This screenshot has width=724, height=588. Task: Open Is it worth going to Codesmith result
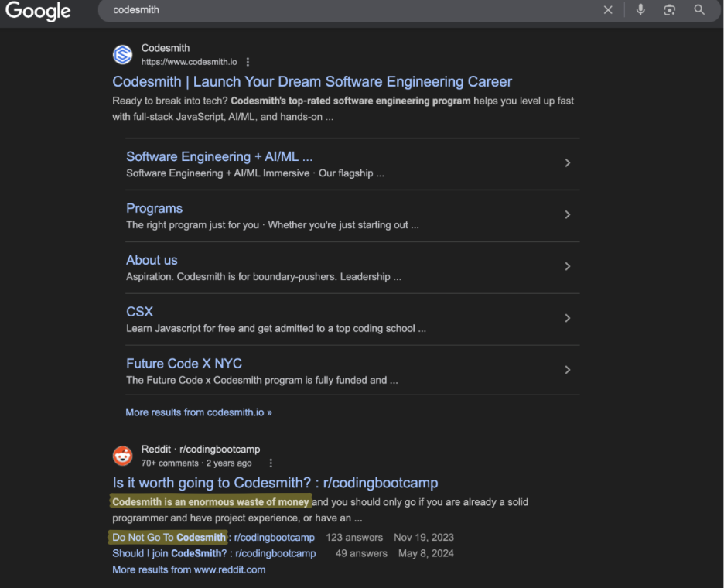tap(275, 483)
